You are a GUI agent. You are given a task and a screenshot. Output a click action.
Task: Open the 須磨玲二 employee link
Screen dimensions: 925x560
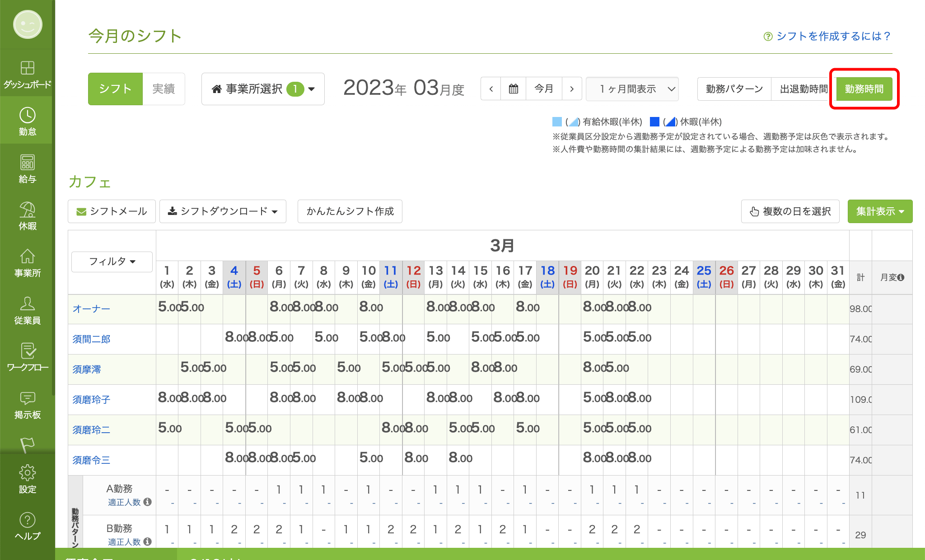[91, 430]
